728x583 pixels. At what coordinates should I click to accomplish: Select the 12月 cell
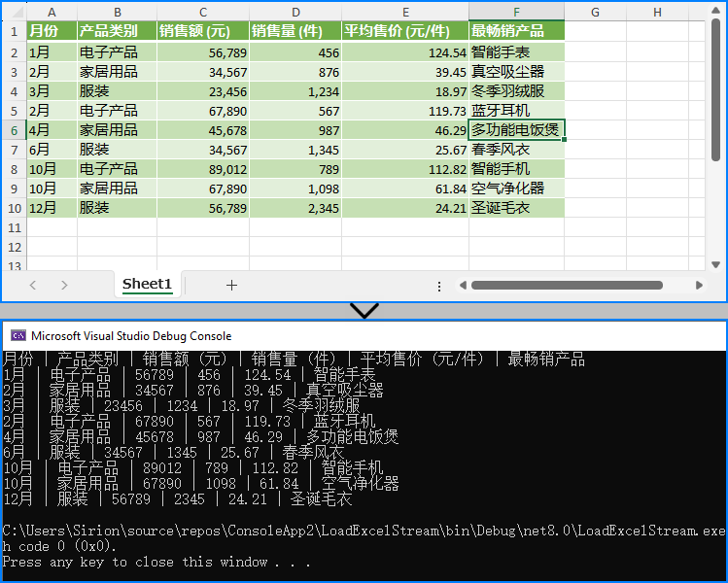coord(52,208)
